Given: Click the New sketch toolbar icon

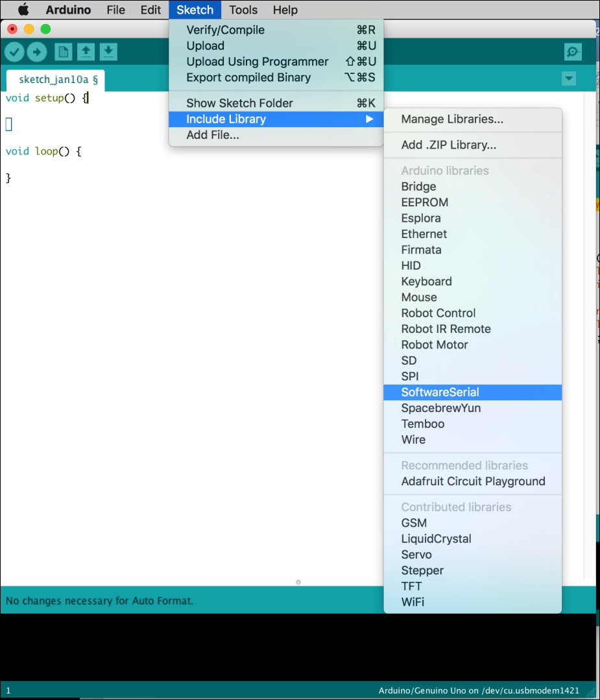Looking at the screenshot, I should click(64, 53).
